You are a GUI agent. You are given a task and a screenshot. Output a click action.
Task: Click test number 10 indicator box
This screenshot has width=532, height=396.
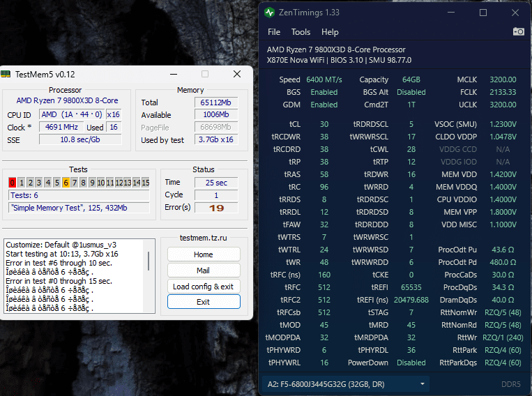(101, 183)
